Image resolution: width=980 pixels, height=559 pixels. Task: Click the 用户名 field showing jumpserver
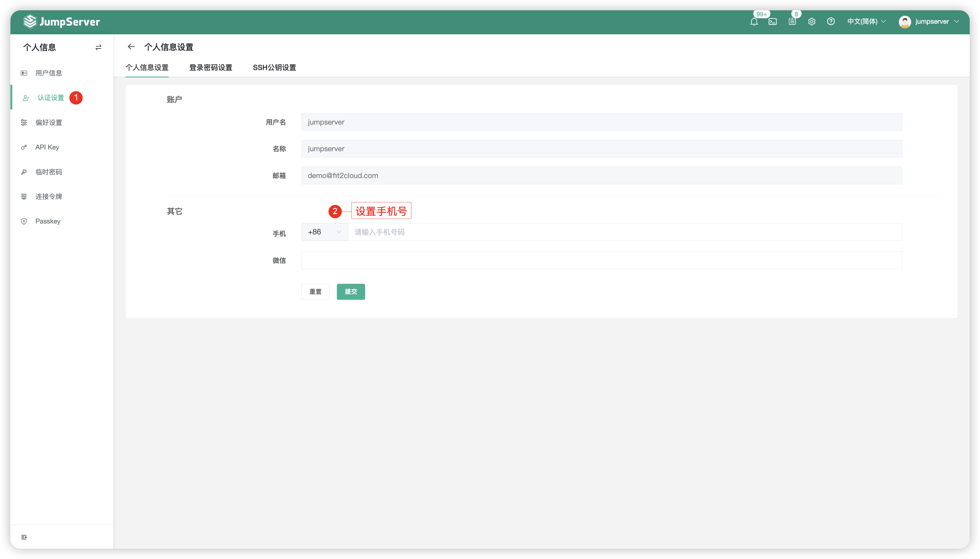pyautogui.click(x=602, y=122)
